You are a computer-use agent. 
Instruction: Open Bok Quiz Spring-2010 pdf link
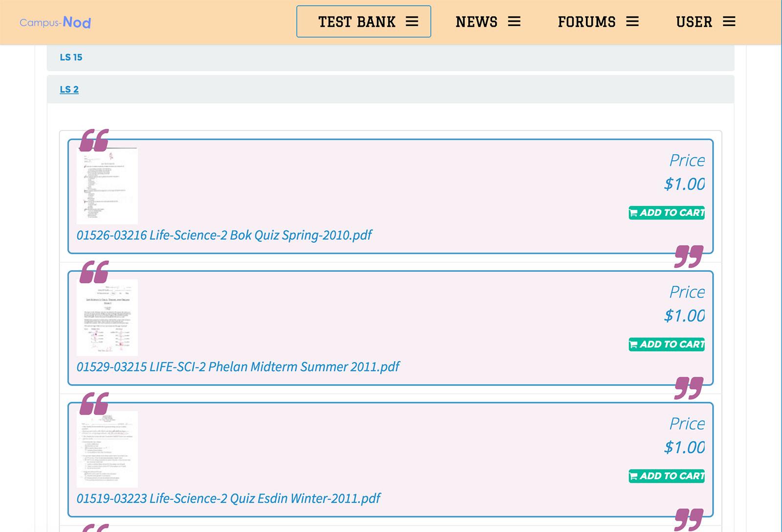[224, 235]
